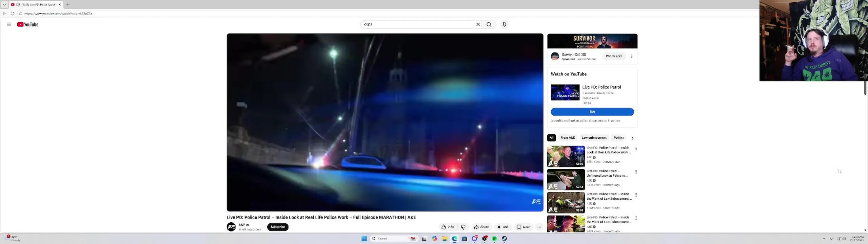The height and width of the screenshot is (244, 868).
Task: Open the tab search dropdown arrow
Action: (x=4, y=4)
